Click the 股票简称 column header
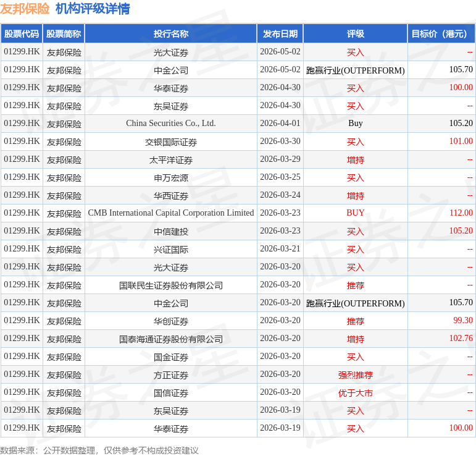 64,34
